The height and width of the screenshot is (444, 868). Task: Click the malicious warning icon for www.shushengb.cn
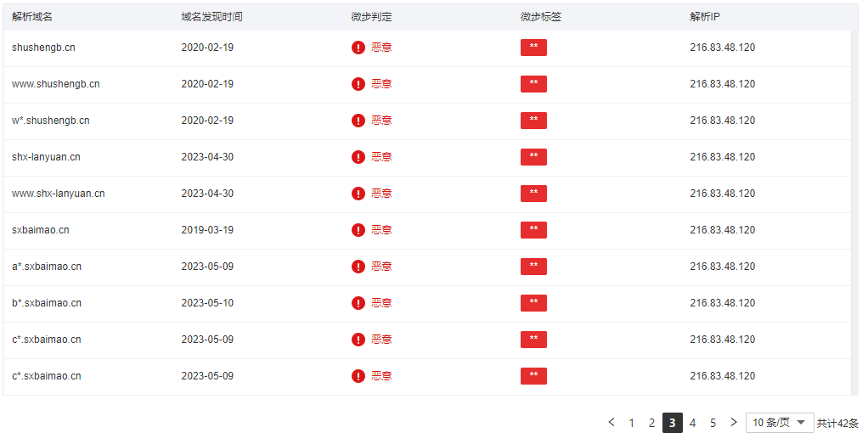click(358, 84)
